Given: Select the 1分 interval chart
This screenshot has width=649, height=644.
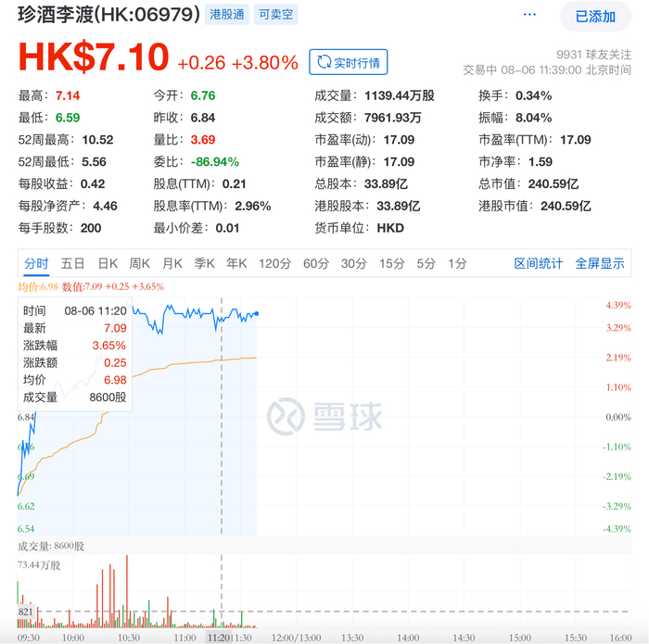Looking at the screenshot, I should coord(457,263).
